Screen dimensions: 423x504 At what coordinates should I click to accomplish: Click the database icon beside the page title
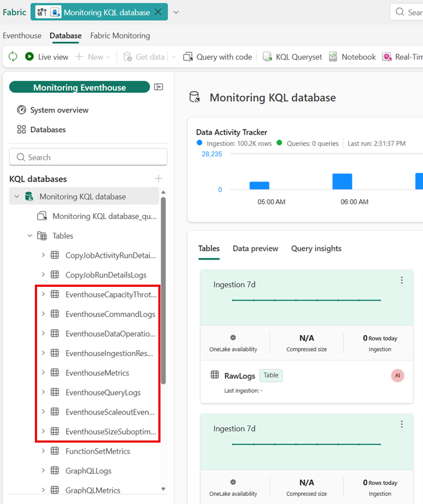point(195,97)
